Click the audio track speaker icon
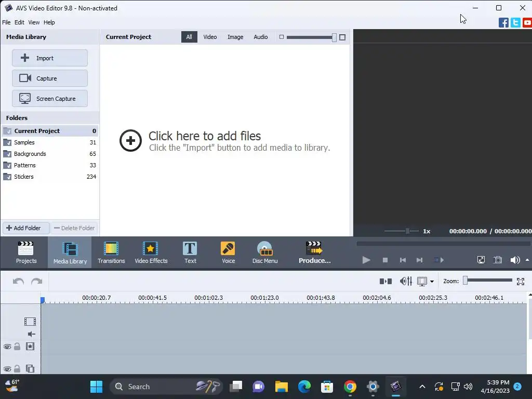The width and height of the screenshot is (532, 399). pos(32,334)
